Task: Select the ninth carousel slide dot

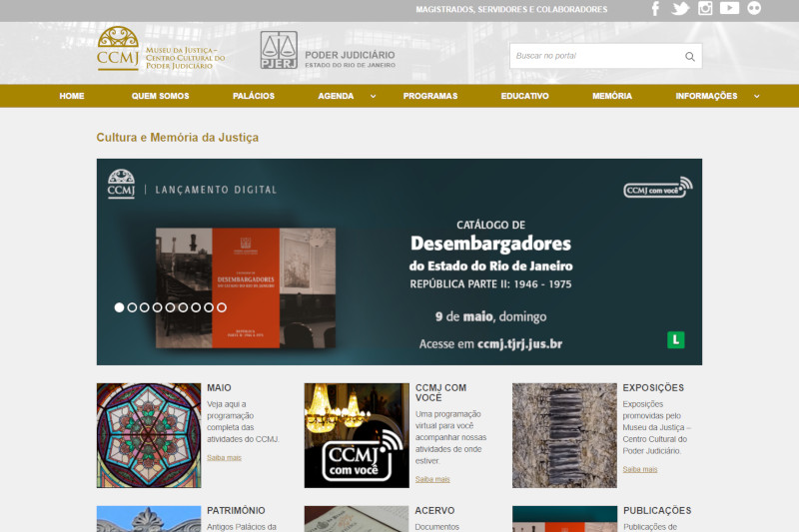Action: tap(222, 307)
